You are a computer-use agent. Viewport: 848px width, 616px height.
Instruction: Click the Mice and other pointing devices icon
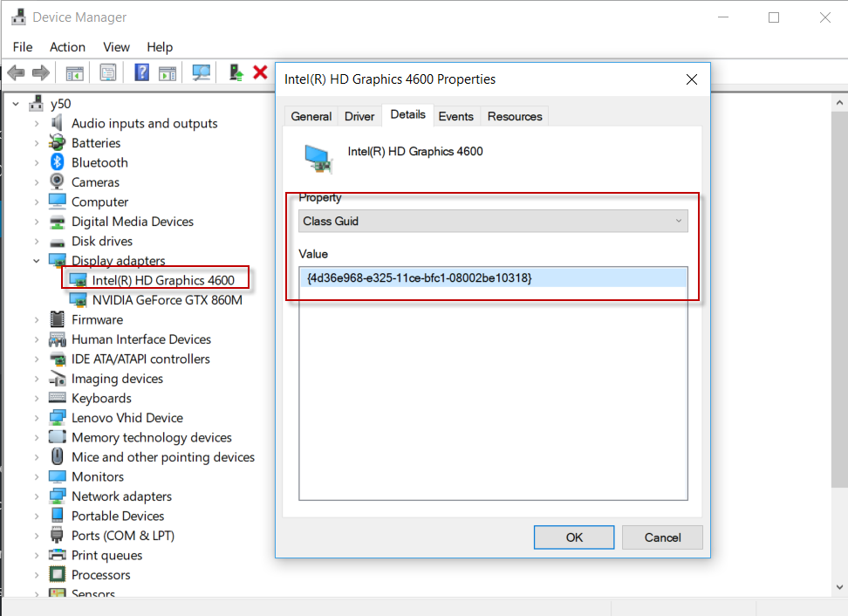tap(58, 457)
